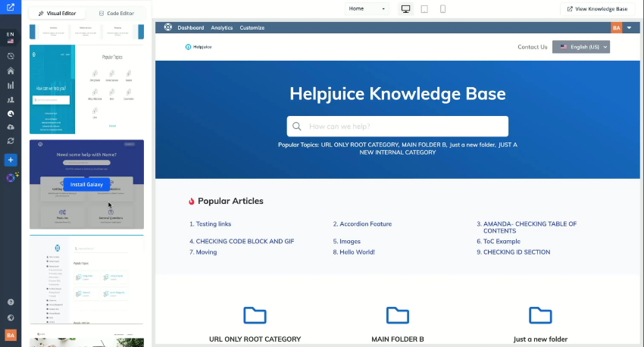Expand the English (US) language dropdown

[581, 47]
